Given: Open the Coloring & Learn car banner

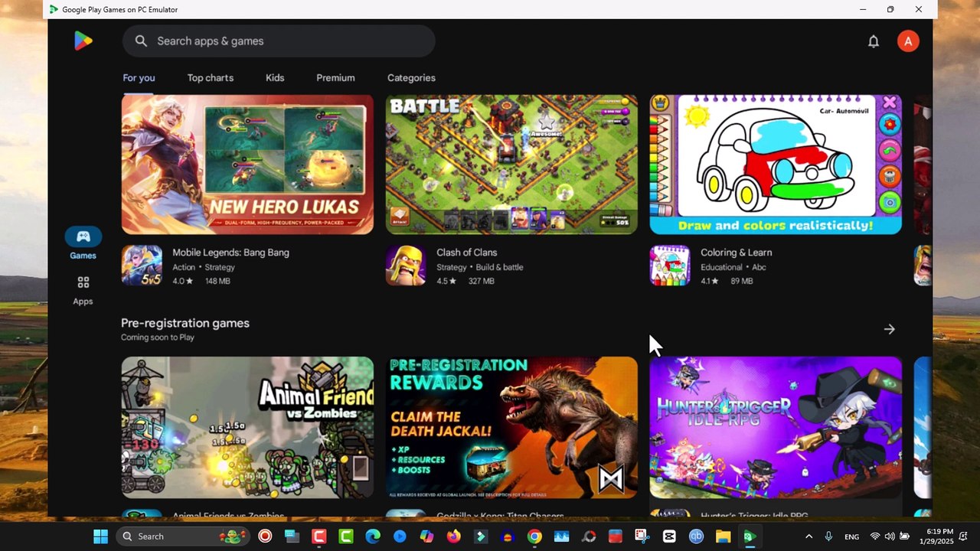Looking at the screenshot, I should (776, 165).
